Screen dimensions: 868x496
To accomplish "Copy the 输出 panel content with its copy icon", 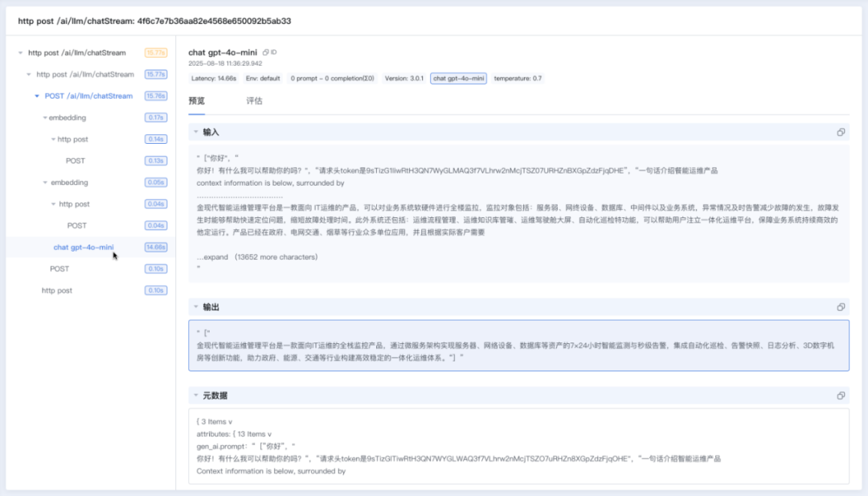I will pos(841,307).
